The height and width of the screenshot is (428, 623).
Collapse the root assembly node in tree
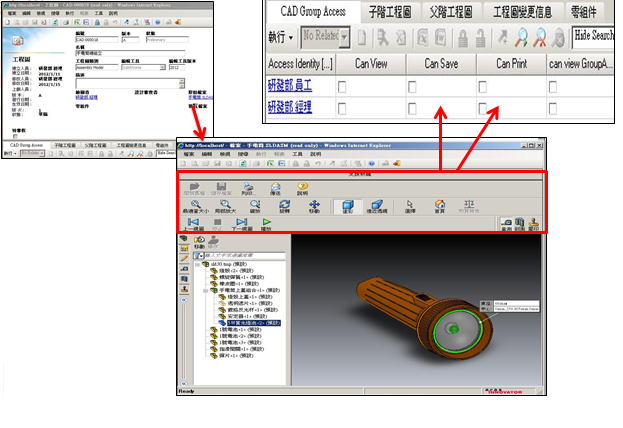coord(197,264)
